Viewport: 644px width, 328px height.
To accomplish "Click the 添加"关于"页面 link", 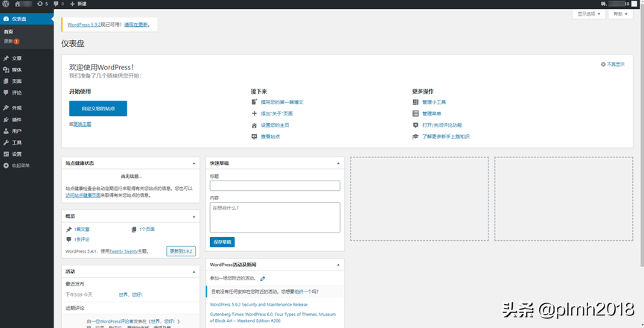I will click(x=276, y=114).
